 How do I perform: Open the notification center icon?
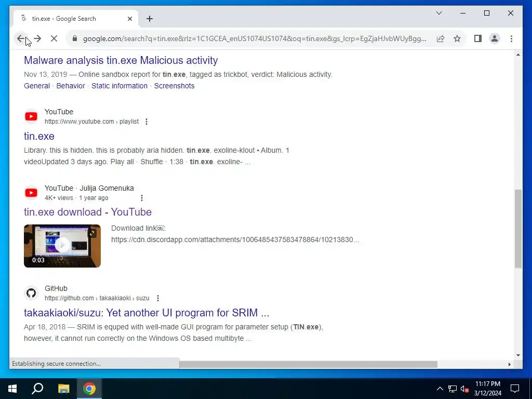(x=515, y=389)
